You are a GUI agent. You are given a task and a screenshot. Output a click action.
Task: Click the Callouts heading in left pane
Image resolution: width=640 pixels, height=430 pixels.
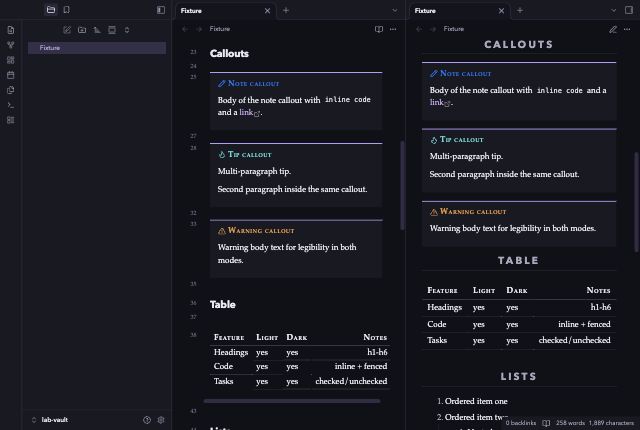(x=229, y=53)
